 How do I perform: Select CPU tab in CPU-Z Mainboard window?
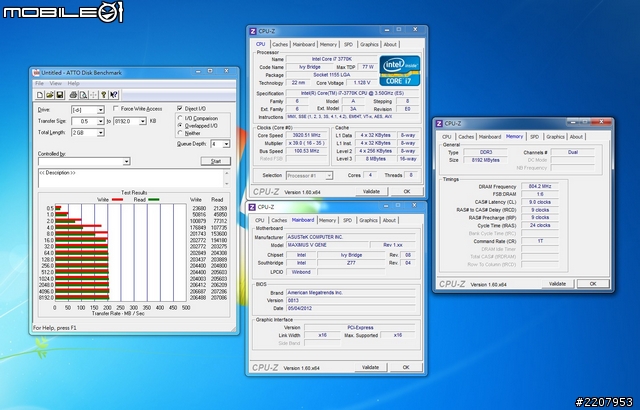pyautogui.click(x=260, y=220)
